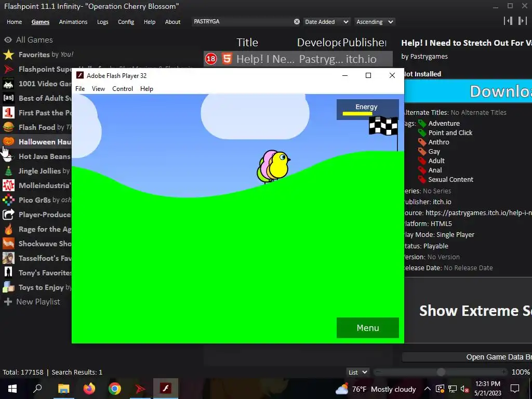Click the New Playlist plus icon
This screenshot has width=532, height=399.
point(8,302)
